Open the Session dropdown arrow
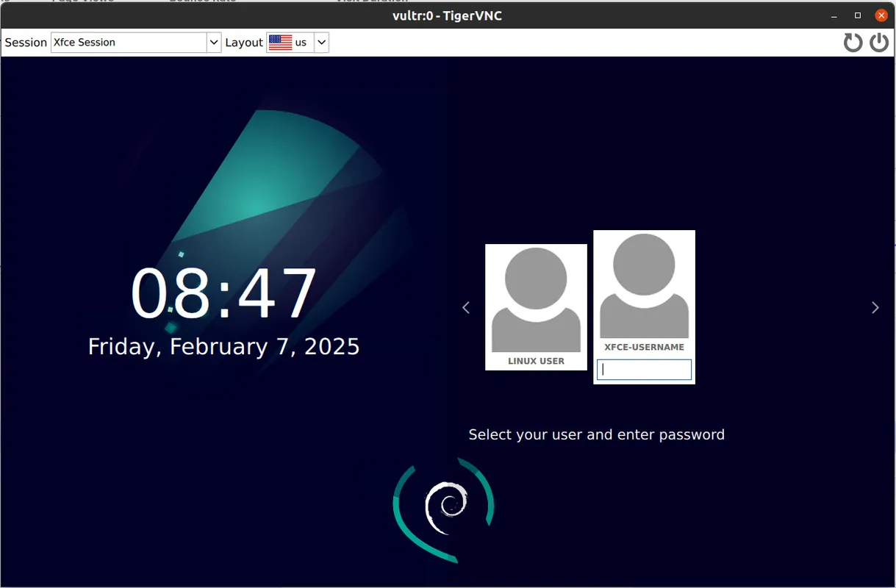This screenshot has height=588, width=896. point(214,43)
